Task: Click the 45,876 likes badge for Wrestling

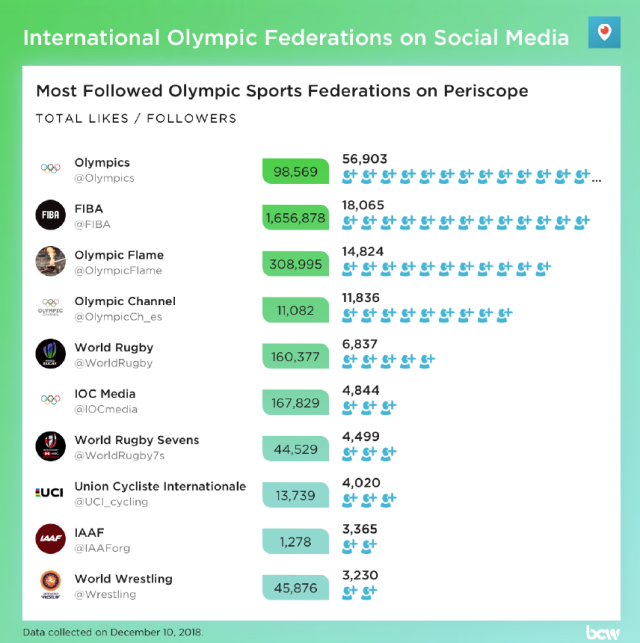Action: tap(296, 588)
